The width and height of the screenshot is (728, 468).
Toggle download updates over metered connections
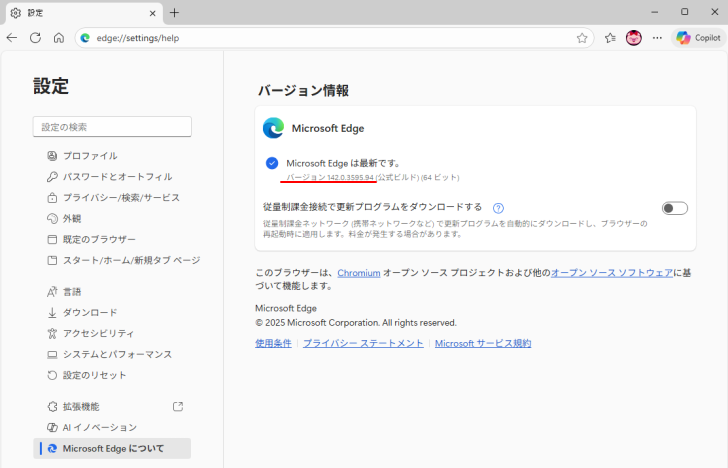675,208
